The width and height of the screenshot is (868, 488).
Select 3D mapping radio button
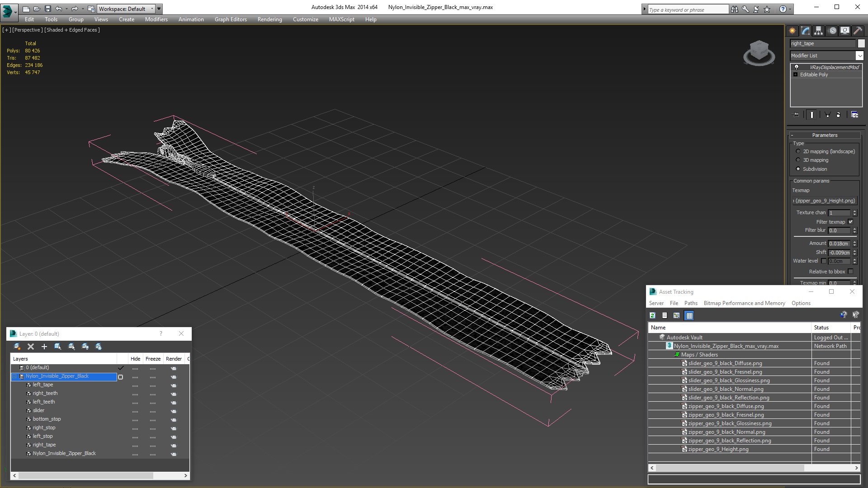(x=798, y=160)
